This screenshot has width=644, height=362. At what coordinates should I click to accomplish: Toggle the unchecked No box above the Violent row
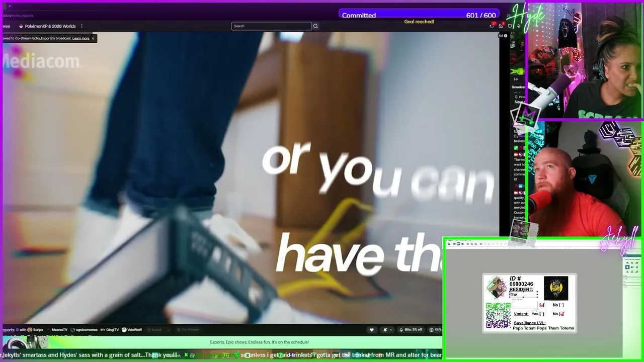click(x=561, y=305)
